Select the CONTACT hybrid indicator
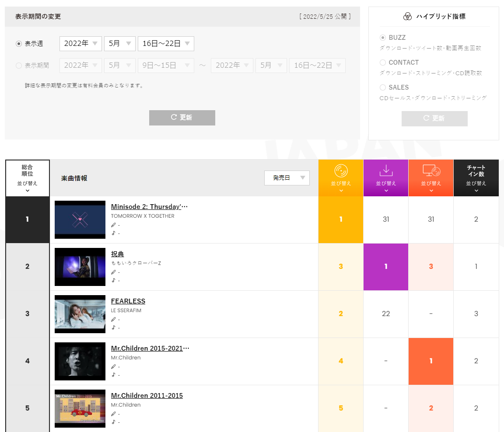The image size is (504, 432). click(382, 63)
